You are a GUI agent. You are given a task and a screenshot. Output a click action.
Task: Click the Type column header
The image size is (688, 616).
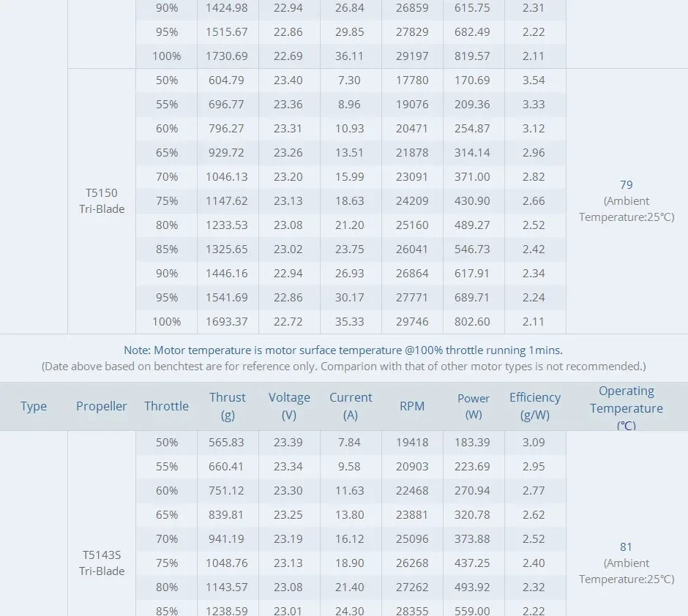(x=34, y=406)
